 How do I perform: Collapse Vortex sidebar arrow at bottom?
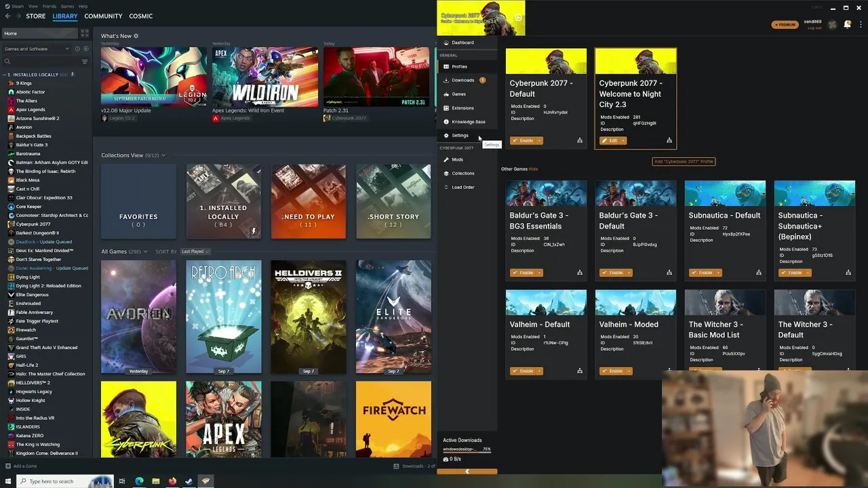click(467, 472)
